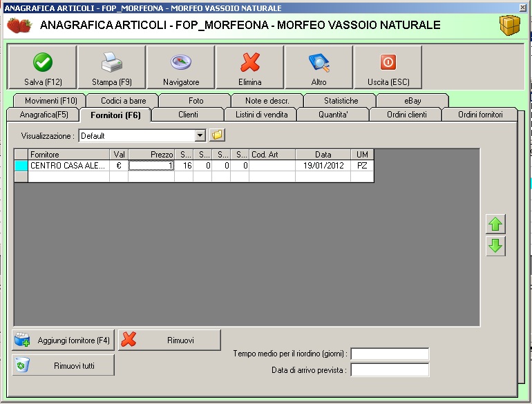Click the Fornitore column header
532x404 pixels.
[68, 154]
